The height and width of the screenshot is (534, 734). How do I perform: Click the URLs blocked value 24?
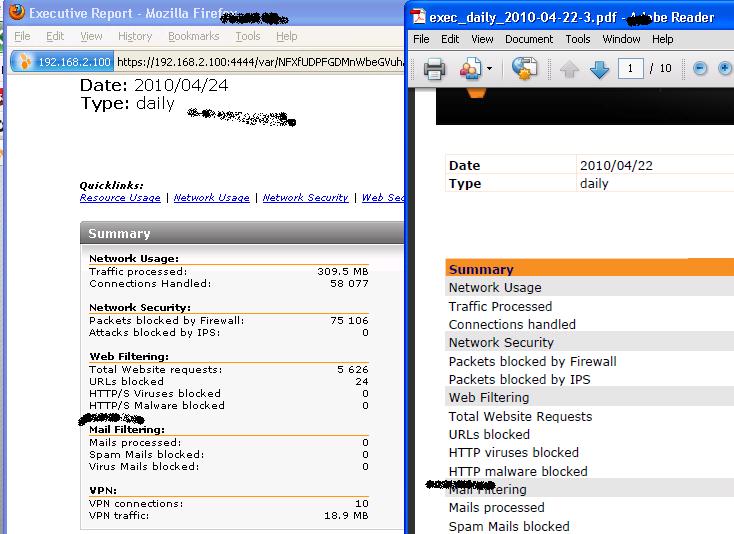pos(362,382)
